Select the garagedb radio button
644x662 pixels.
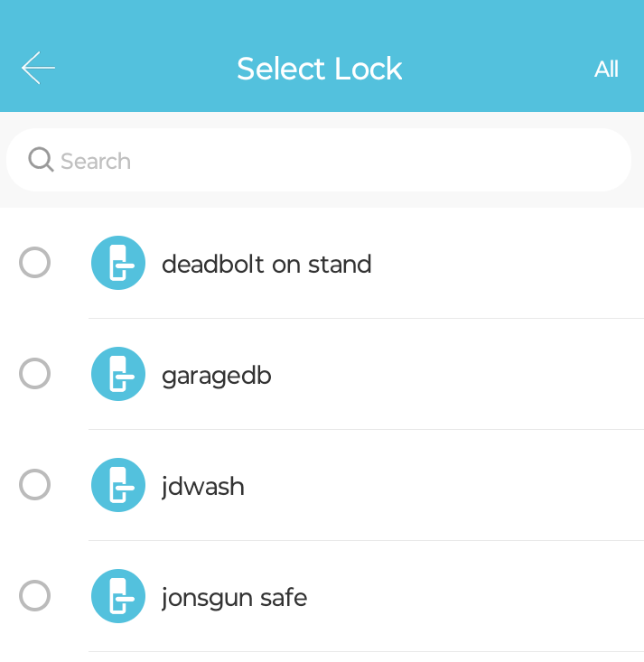pos(34,373)
